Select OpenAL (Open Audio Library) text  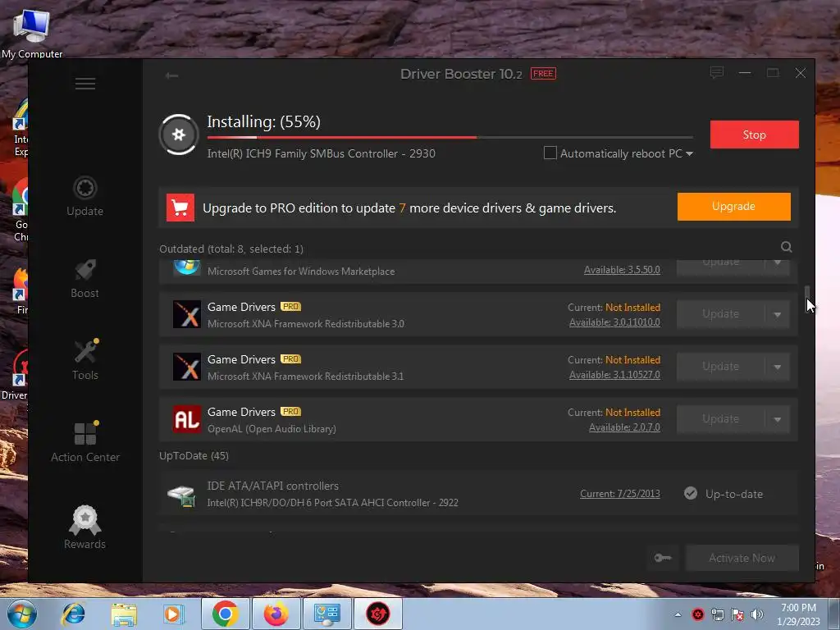pos(272,429)
